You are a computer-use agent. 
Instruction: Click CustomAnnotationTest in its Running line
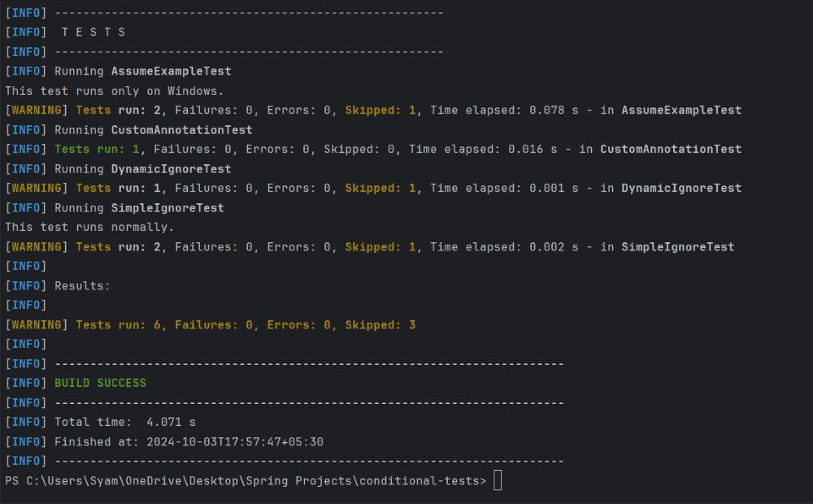pos(181,130)
